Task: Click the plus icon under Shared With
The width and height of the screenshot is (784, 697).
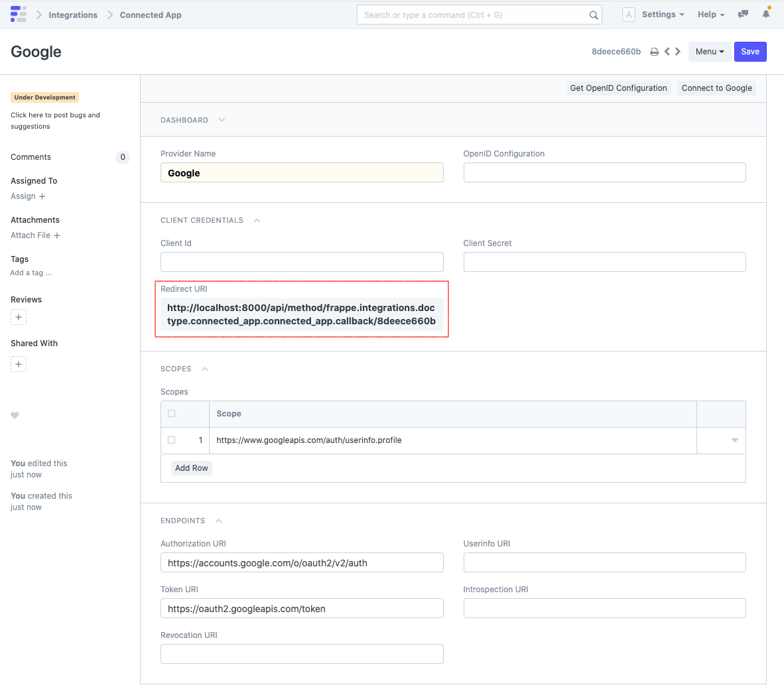Action: click(x=19, y=364)
